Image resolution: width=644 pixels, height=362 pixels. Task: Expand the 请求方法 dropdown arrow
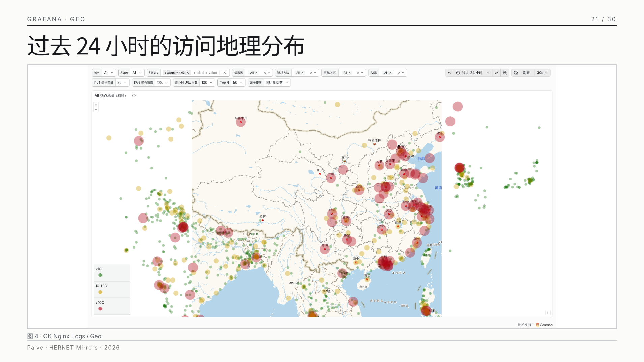315,73
